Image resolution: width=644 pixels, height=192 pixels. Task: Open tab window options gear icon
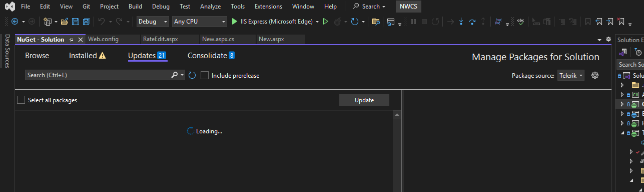pyautogui.click(x=608, y=39)
